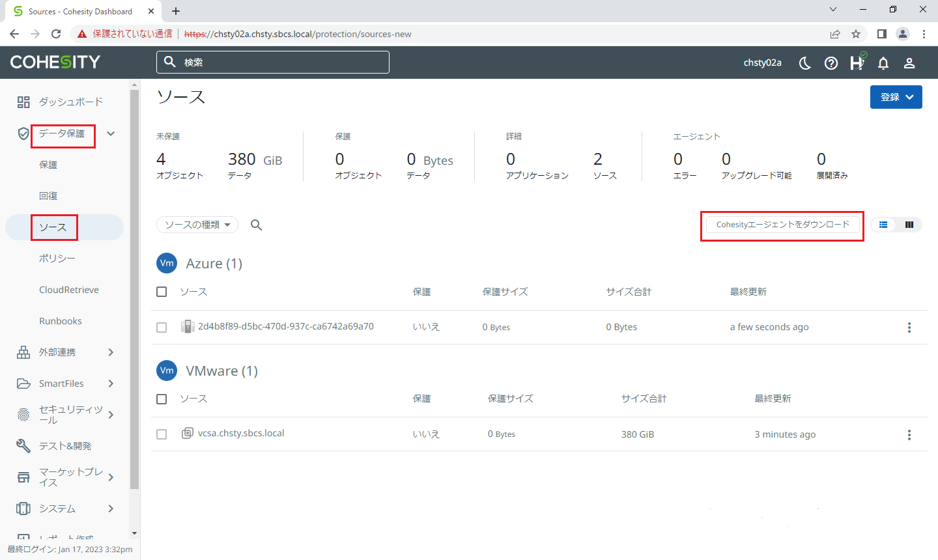Viewport: 938px width, 560px height.
Task: Toggle dark mode moon icon
Action: pos(805,63)
